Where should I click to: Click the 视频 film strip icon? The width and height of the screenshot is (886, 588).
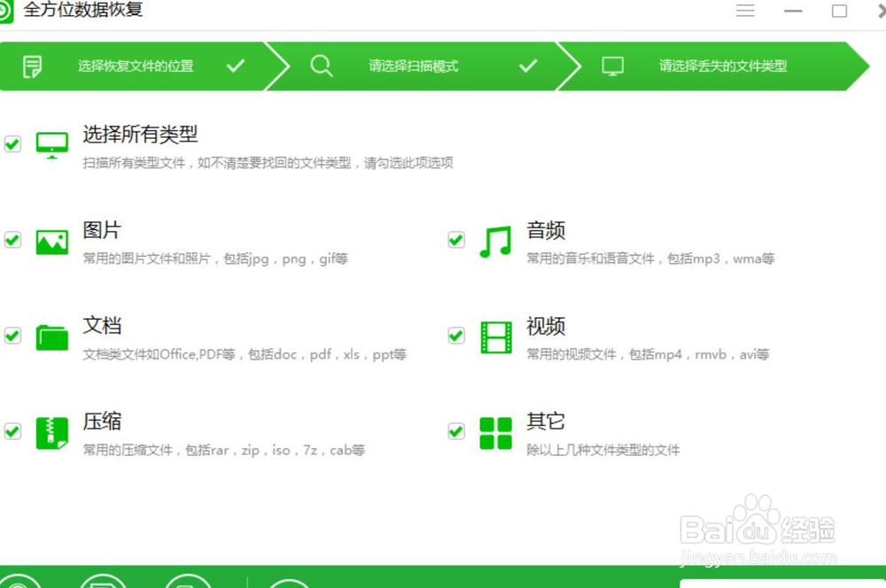click(494, 335)
